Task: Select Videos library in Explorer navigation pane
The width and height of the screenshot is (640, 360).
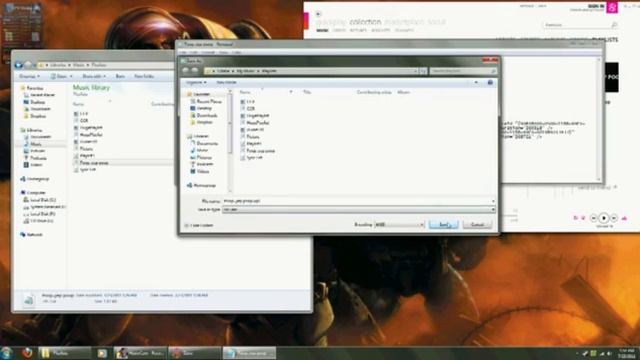Action: (x=33, y=165)
